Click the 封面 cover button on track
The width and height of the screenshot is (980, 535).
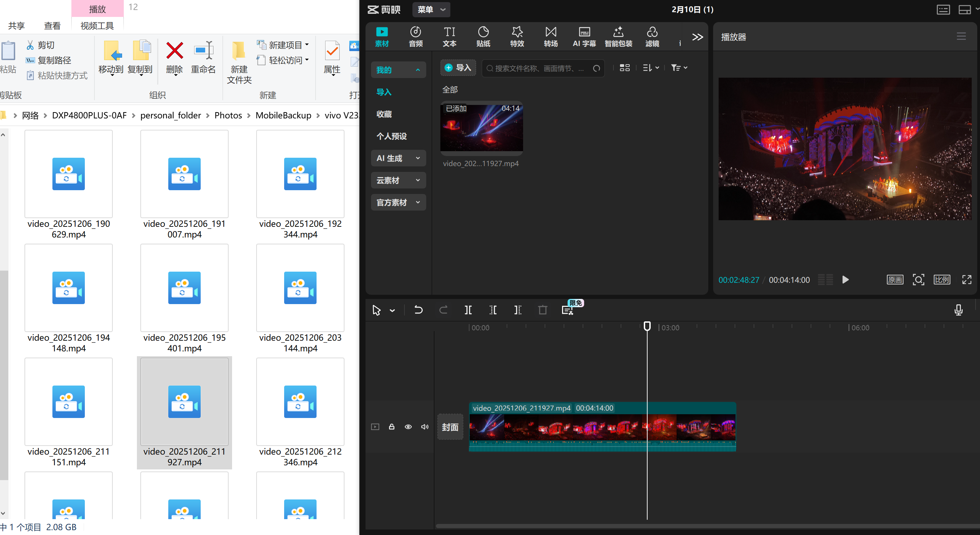coord(450,427)
